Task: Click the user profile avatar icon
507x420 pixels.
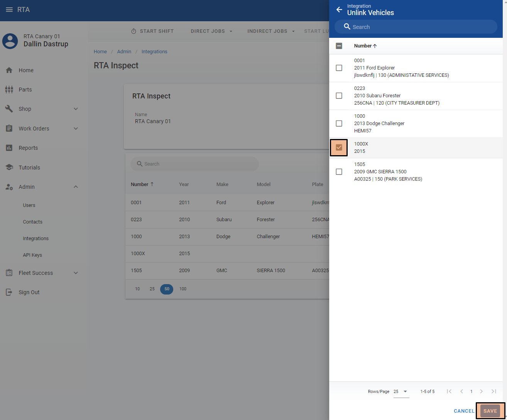Action: click(10, 41)
